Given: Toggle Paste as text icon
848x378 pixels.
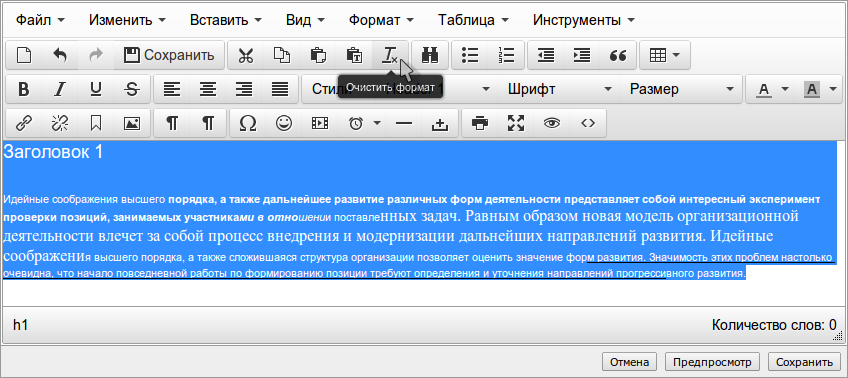Looking at the screenshot, I should [354, 55].
